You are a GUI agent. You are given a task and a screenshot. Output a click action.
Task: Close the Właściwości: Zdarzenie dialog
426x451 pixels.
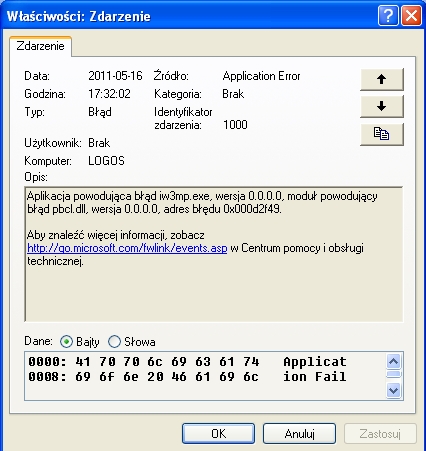[x=411, y=15]
